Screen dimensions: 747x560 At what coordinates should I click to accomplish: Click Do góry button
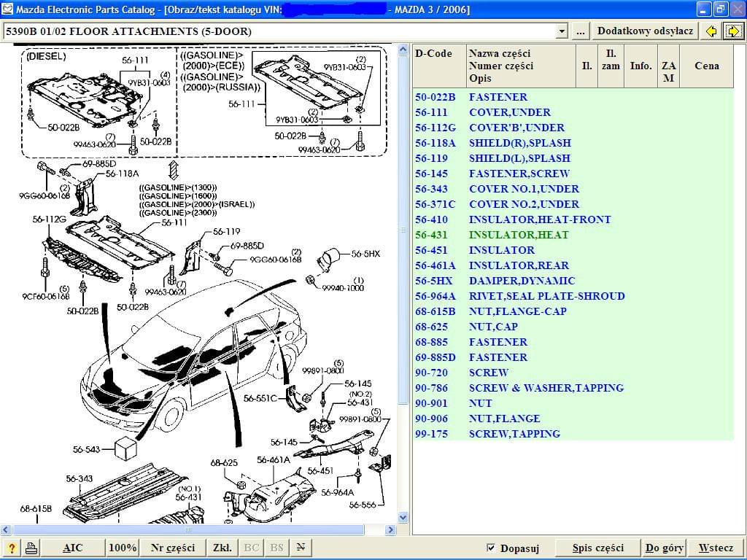click(x=665, y=548)
